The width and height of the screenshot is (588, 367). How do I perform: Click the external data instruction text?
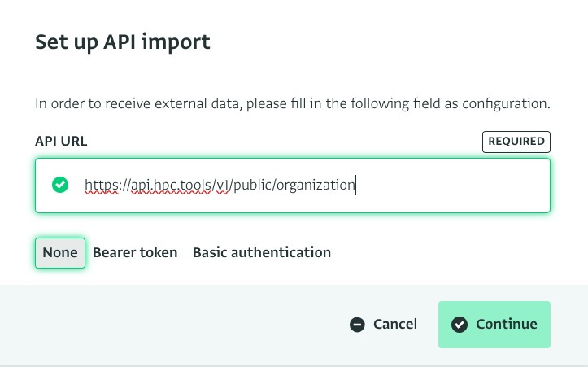293,103
